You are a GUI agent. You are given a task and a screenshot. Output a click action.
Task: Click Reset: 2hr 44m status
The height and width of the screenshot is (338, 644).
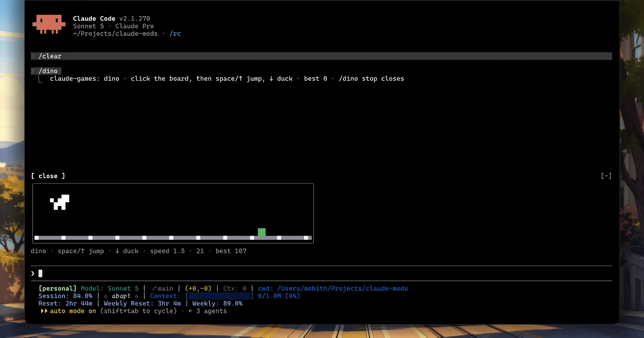(x=65, y=303)
